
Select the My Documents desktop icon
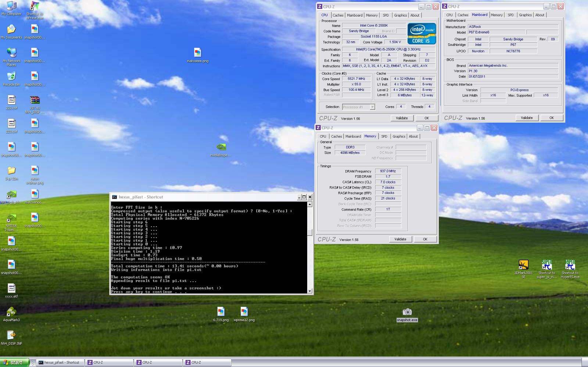click(11, 32)
